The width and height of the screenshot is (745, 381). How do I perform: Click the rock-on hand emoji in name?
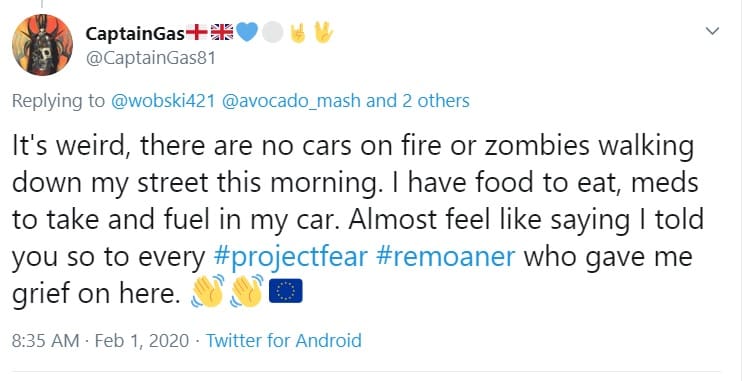tap(298, 33)
